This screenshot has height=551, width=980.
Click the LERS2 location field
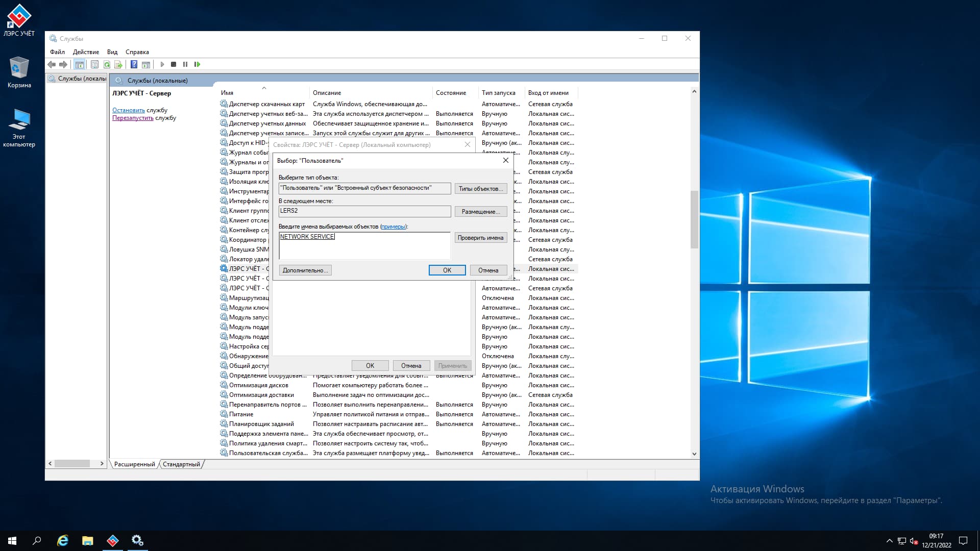click(x=364, y=211)
